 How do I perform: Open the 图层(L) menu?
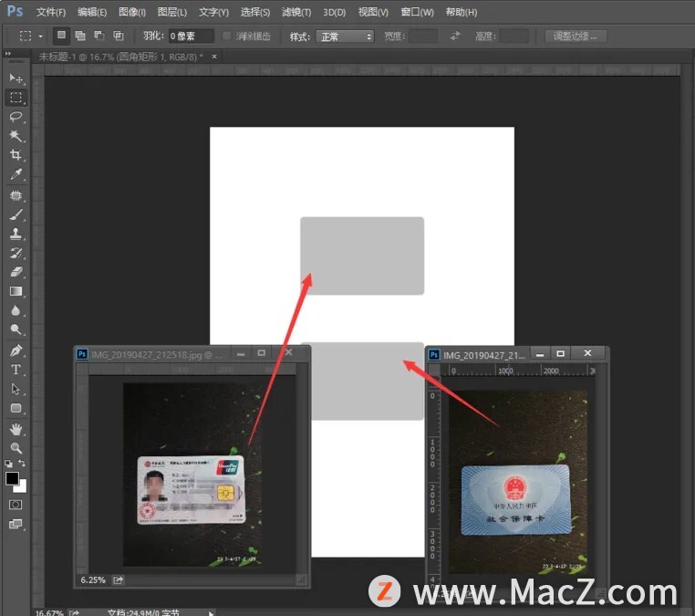(171, 12)
